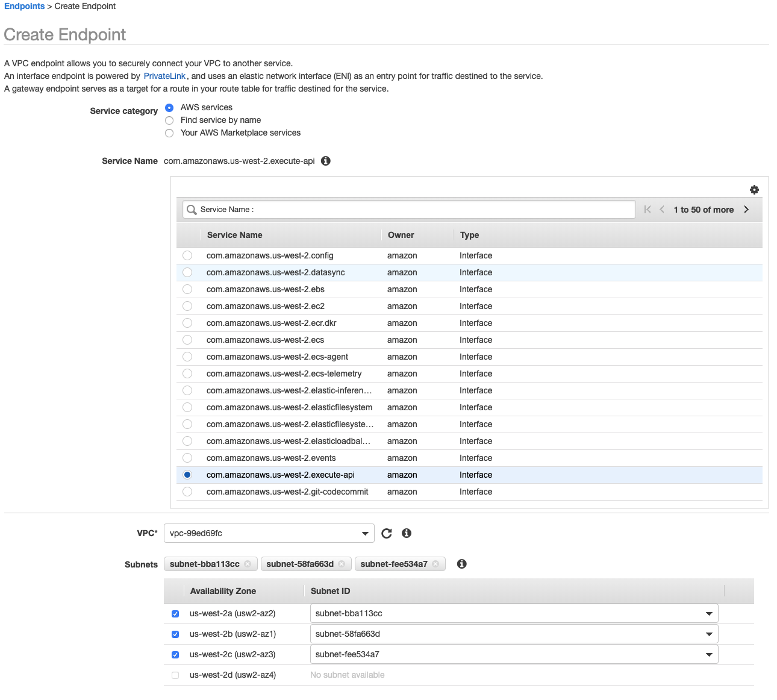This screenshot has width=777, height=700.
Task: Click the "1 to 50 of more" text
Action: click(704, 210)
